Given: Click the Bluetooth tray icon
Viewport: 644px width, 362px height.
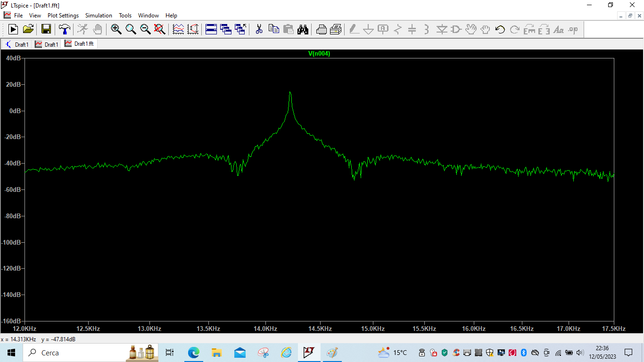Looking at the screenshot, I should pyautogui.click(x=523, y=353).
